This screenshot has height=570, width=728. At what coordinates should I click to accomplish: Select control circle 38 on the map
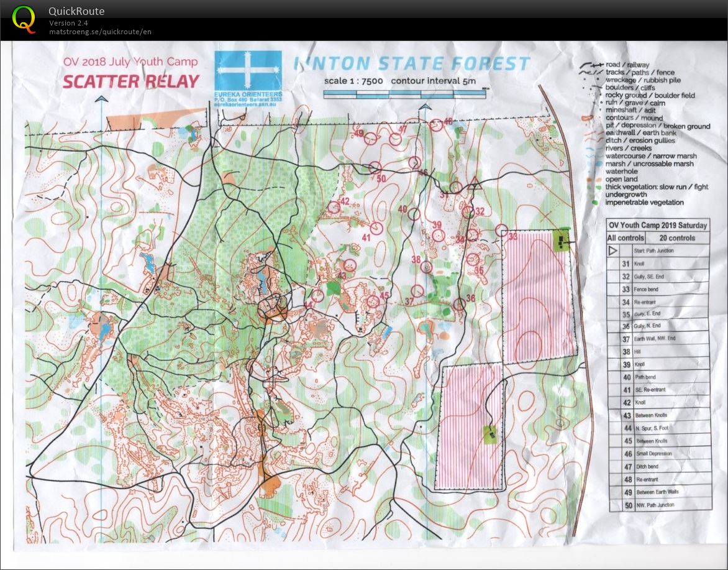427,267
